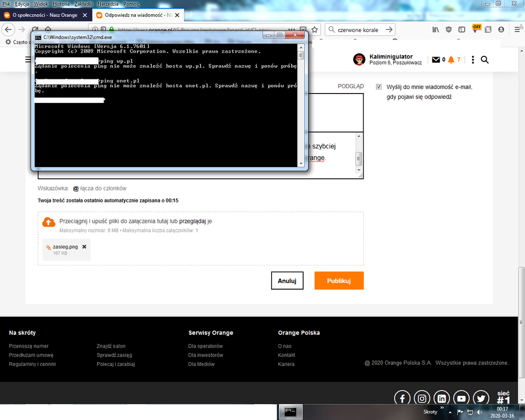This screenshot has height=420, width=525.
Task: Open the Firefox library icon
Action: coord(435,29)
